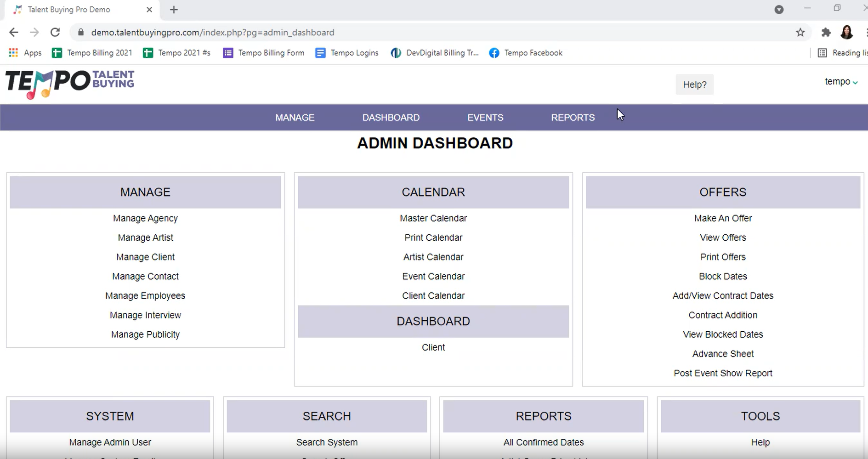The width and height of the screenshot is (868, 459).
Task: Reload the page with refresh icon
Action: 55,32
